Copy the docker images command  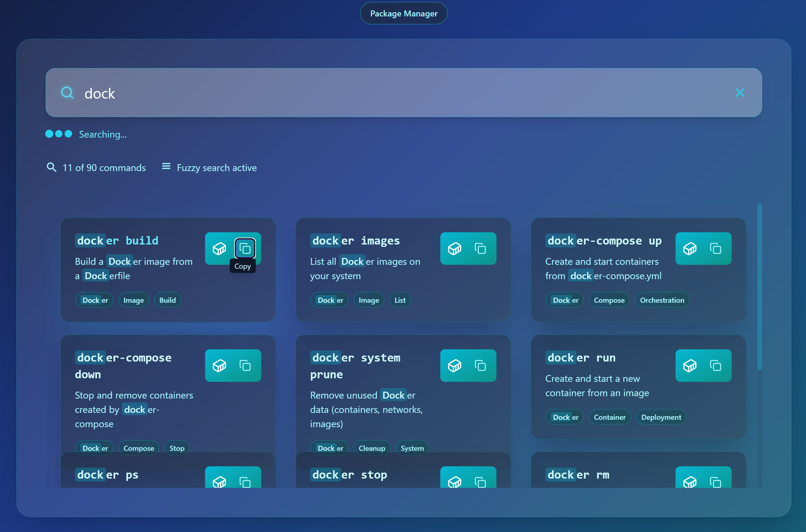[x=480, y=248]
